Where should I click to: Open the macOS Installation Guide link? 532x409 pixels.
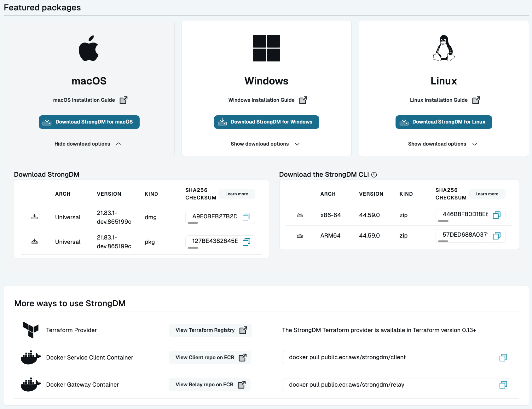(x=84, y=100)
